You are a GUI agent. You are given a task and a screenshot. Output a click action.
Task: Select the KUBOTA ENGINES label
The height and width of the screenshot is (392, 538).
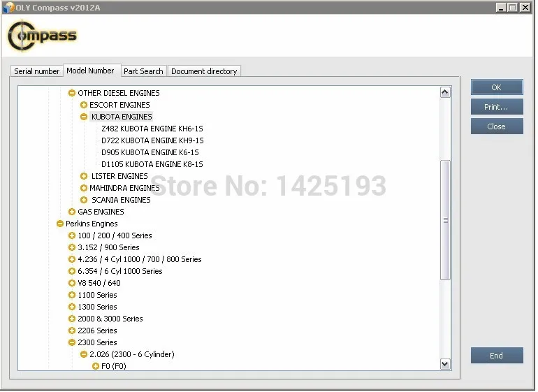[x=122, y=117]
